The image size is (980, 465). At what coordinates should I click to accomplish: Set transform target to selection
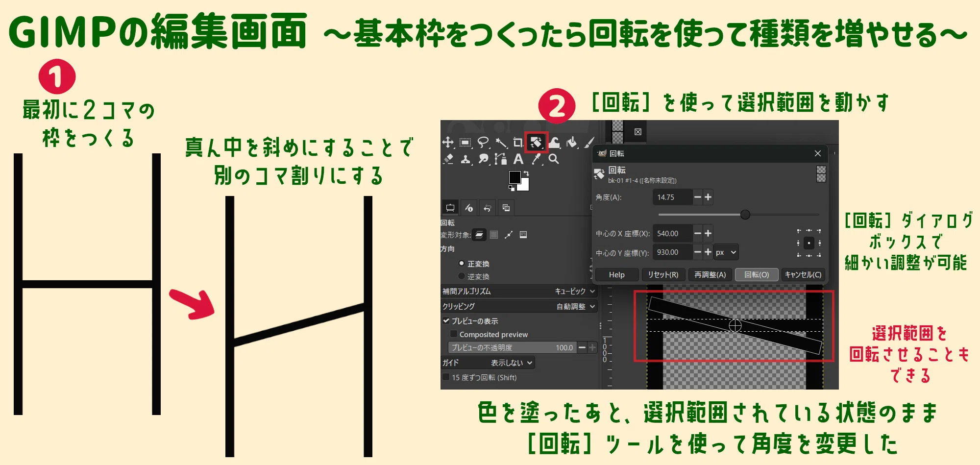click(494, 235)
